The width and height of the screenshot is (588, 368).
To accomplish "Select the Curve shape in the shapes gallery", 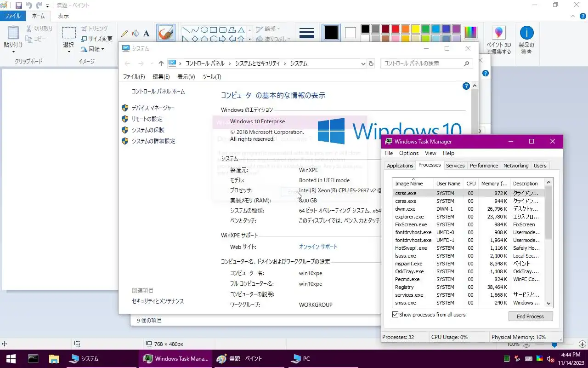I will [195, 30].
